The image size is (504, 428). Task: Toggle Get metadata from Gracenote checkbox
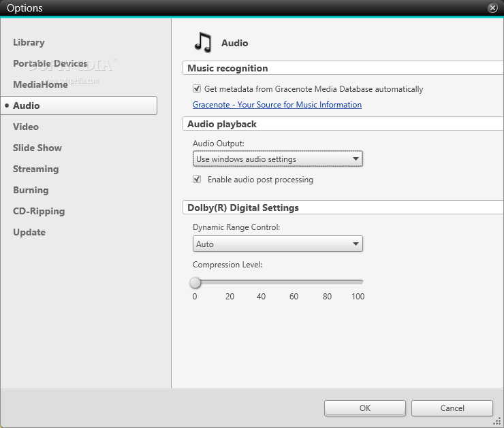point(197,88)
